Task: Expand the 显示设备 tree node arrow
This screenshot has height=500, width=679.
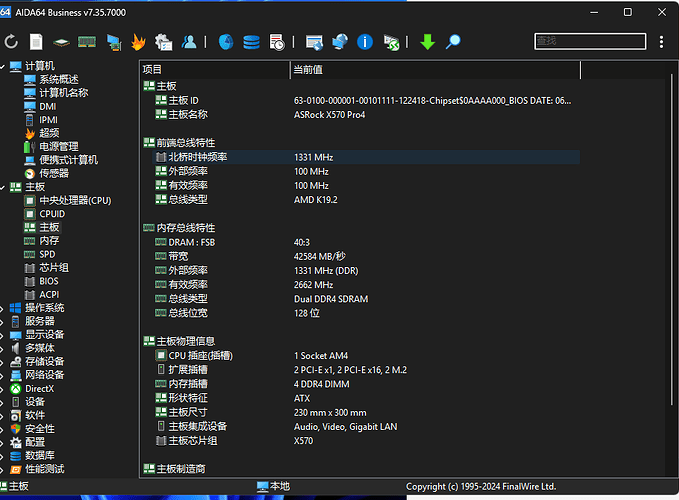Action: point(3,335)
